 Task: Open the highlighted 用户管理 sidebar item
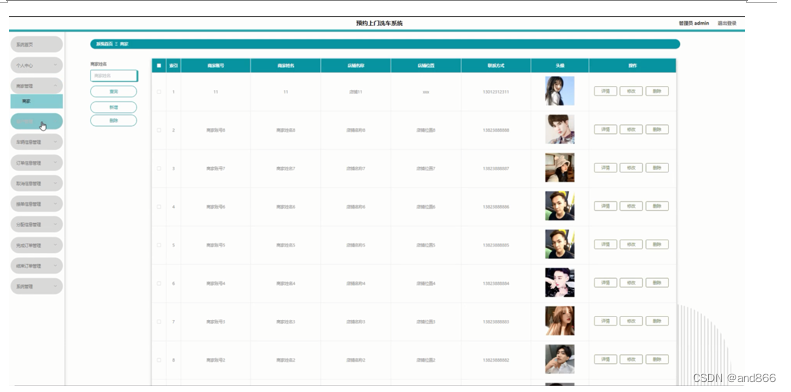[36, 122]
